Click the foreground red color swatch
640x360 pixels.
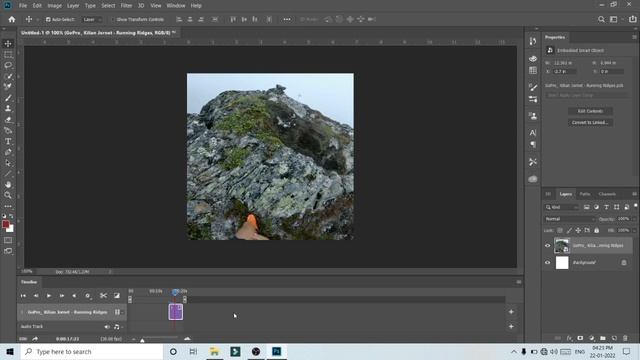5,224
